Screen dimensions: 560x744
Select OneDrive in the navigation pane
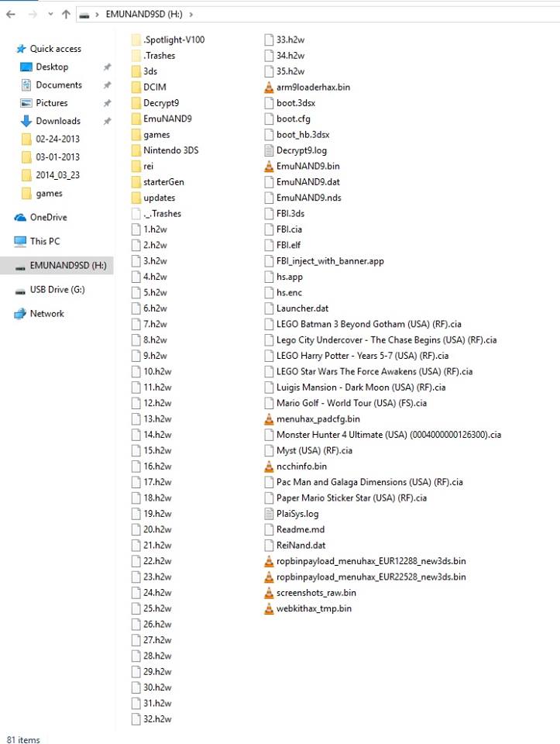pyautogui.click(x=48, y=217)
